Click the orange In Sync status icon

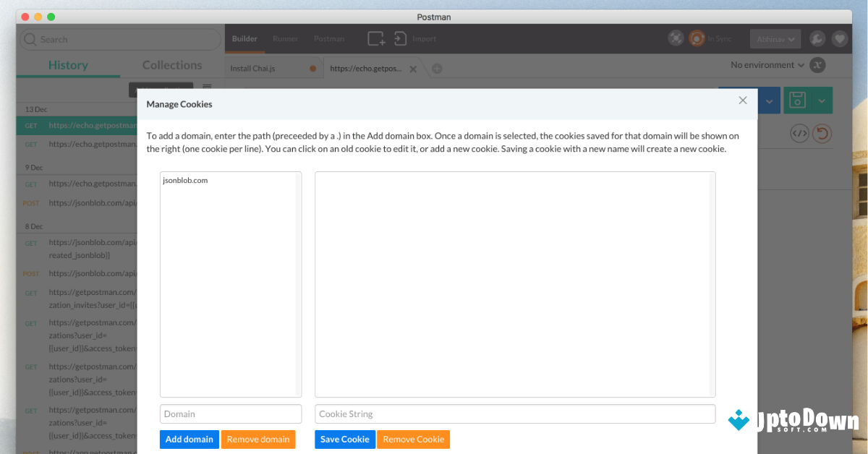pyautogui.click(x=696, y=38)
